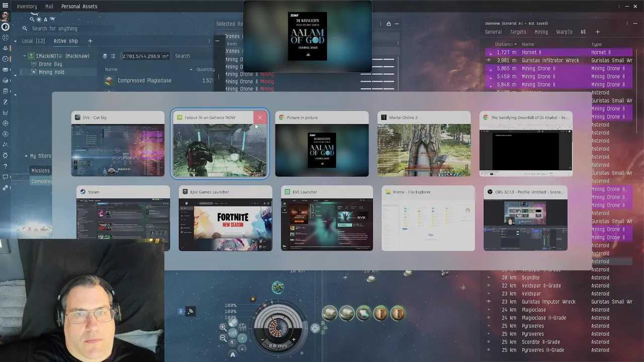Decrease speed with the minus on speedometer
Screen dimensions: 644x362
[263, 340]
